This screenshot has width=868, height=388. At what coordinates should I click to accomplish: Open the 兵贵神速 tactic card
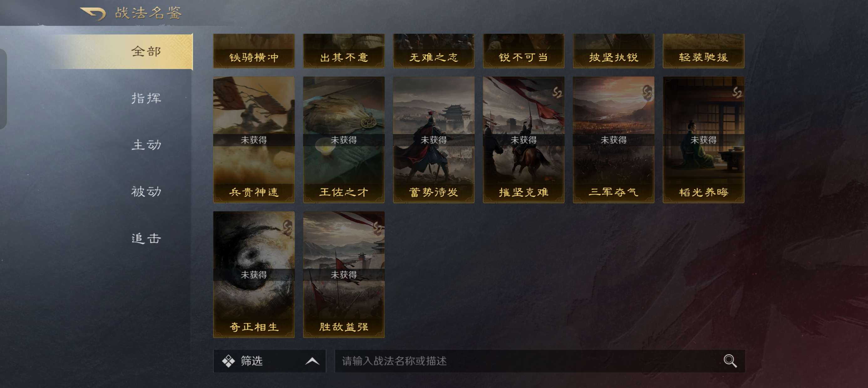254,140
